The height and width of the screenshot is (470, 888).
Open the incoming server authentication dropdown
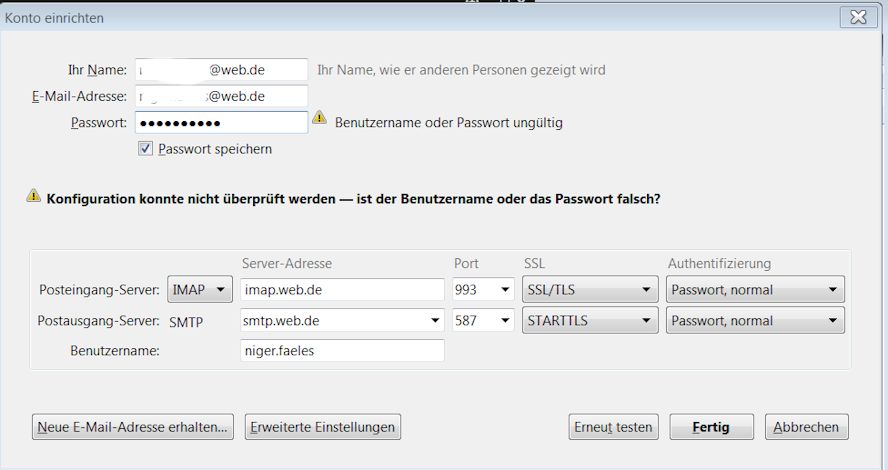755,290
